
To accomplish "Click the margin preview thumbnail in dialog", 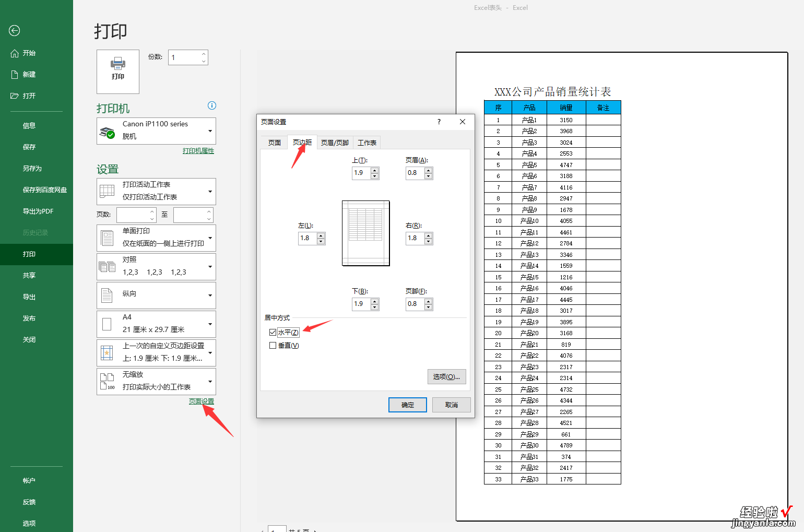I will pyautogui.click(x=366, y=233).
